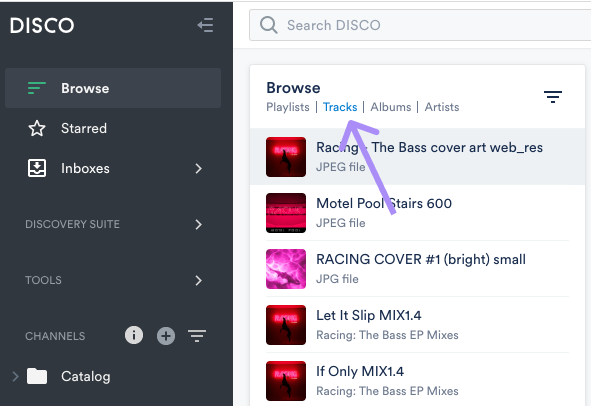Click the Inboxes tray icon
591x406 pixels.
pyautogui.click(x=37, y=168)
